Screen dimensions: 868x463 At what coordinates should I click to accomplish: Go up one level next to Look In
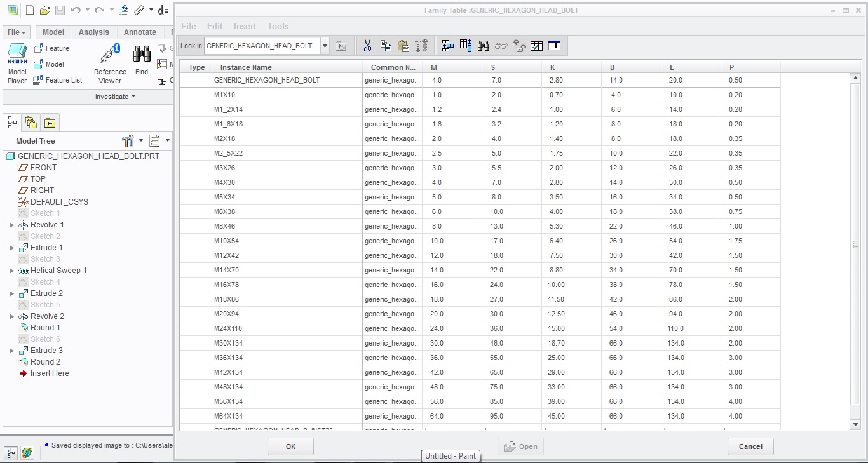341,46
